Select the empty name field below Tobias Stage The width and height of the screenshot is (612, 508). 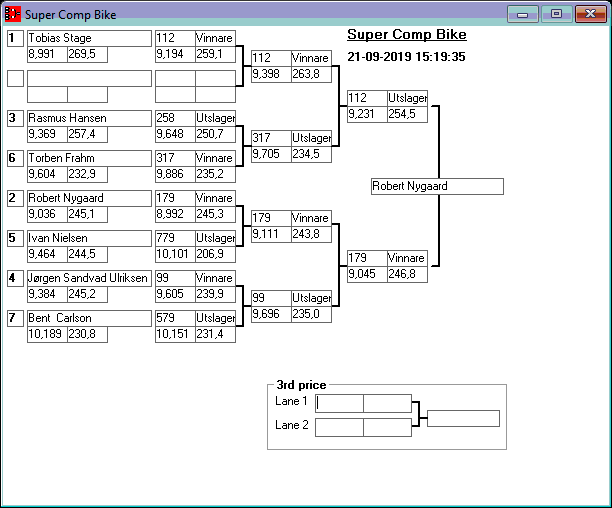[89, 78]
